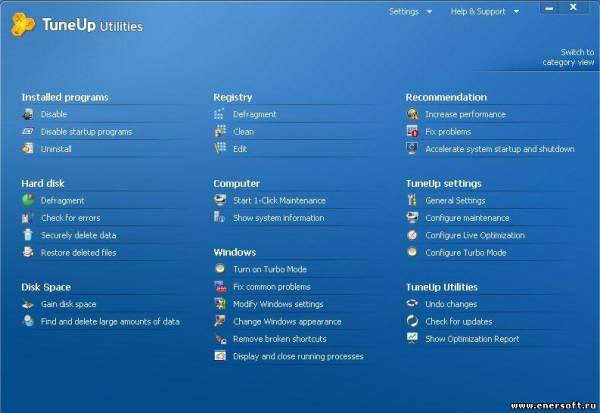Open the Settings dropdown menu
Viewport: 600px width, 413px height.
coord(410,11)
